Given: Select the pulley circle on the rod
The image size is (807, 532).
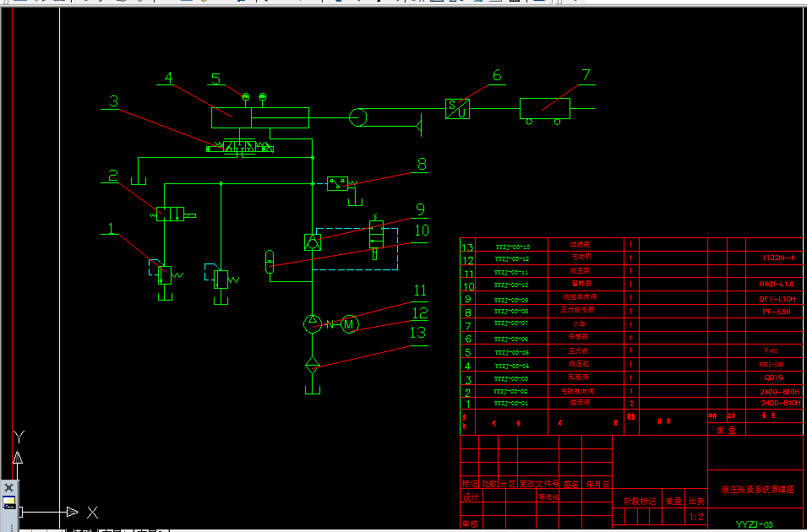Looking at the screenshot, I should [357, 117].
